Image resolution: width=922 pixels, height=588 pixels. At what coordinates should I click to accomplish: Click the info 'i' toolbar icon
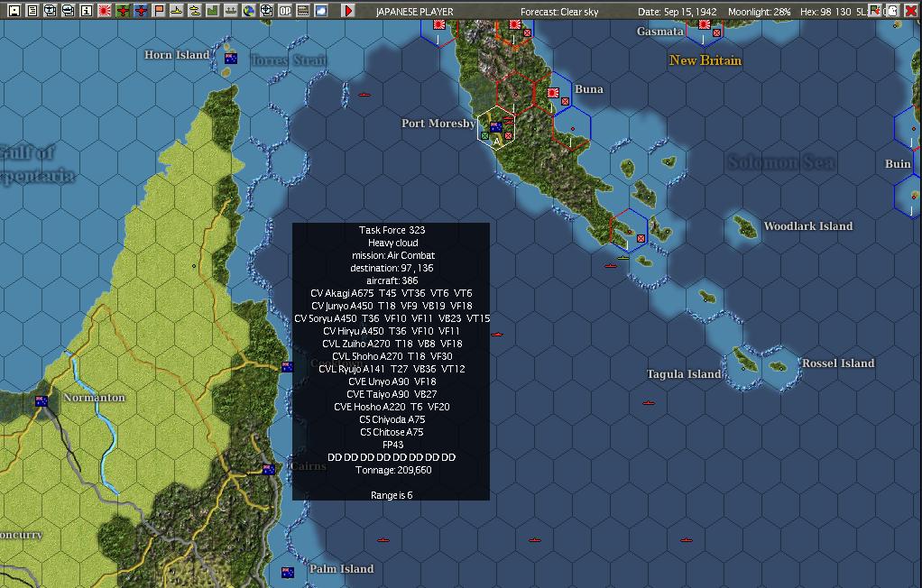87,10
